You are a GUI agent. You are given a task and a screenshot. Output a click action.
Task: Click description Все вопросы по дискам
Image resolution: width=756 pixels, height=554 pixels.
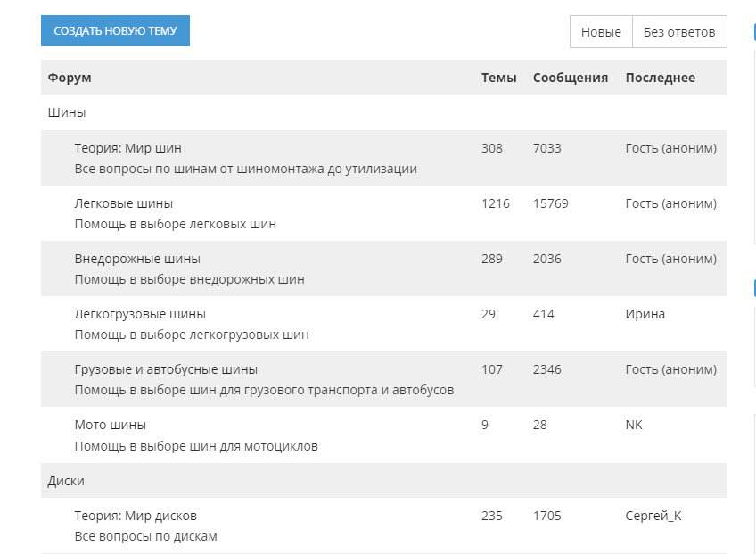[x=145, y=537]
